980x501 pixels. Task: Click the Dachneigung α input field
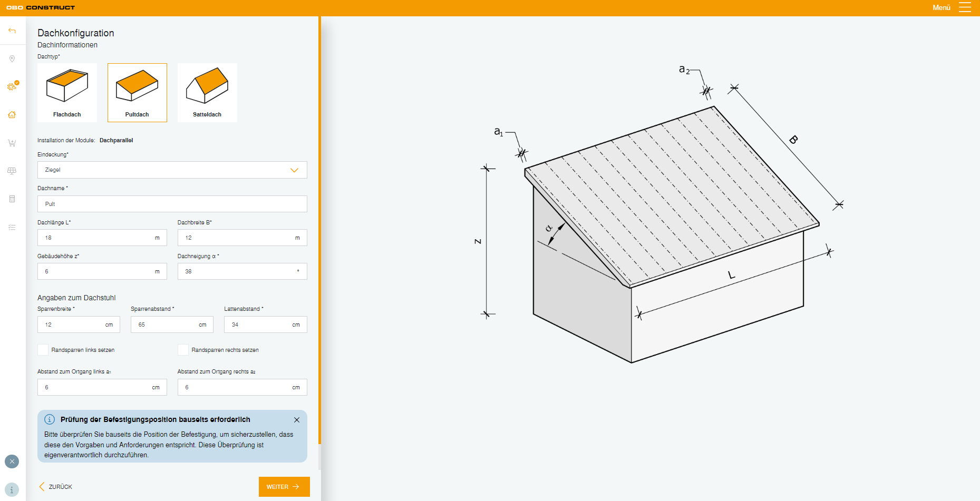click(x=237, y=271)
